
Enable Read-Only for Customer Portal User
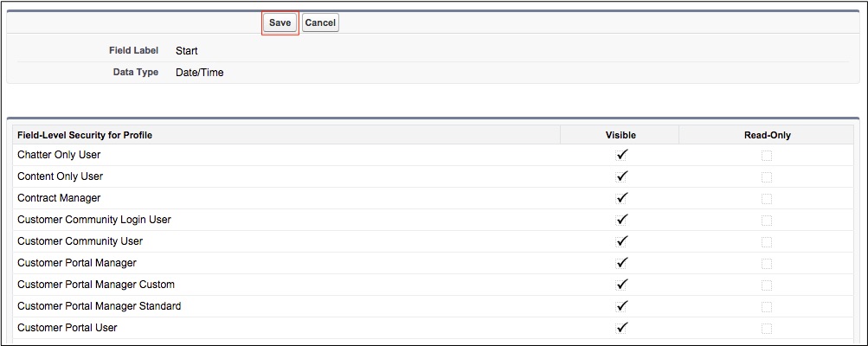(767, 329)
